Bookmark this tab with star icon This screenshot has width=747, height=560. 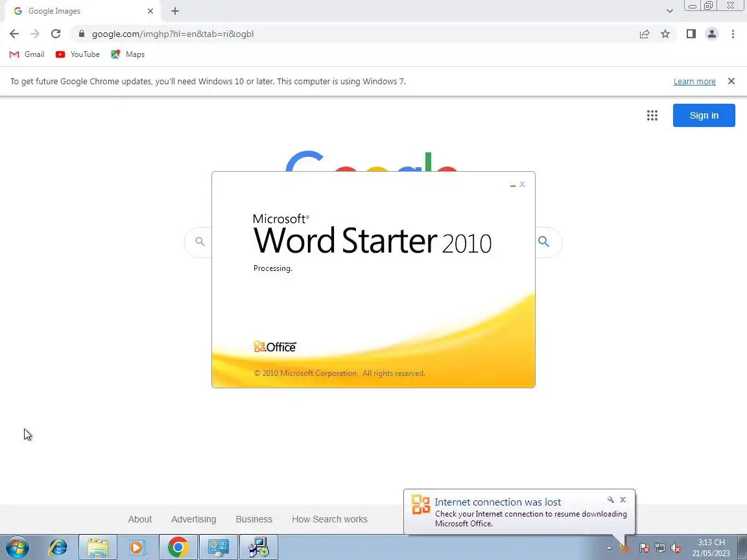point(665,34)
